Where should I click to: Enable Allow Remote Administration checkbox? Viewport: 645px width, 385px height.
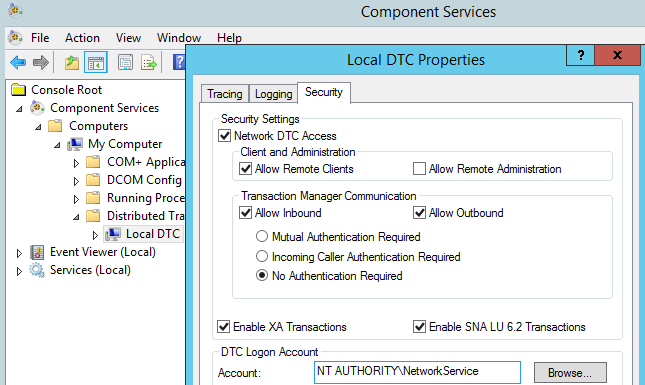tap(419, 169)
